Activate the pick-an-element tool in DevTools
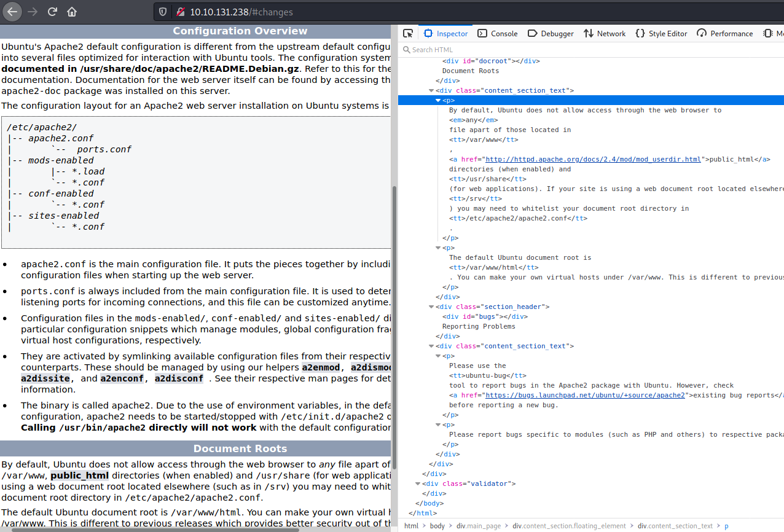This screenshot has width=784, height=532. (408, 33)
